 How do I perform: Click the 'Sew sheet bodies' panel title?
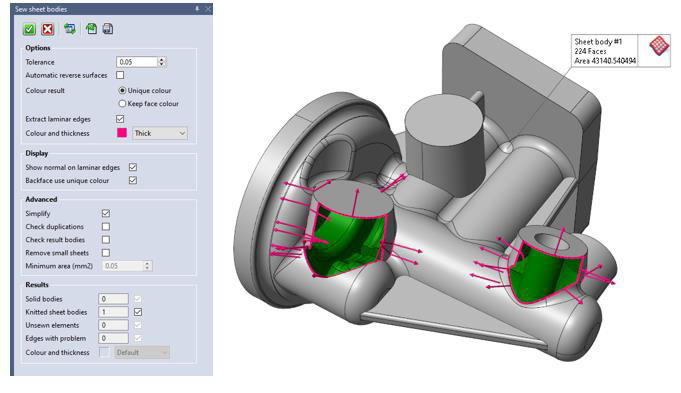(x=41, y=9)
